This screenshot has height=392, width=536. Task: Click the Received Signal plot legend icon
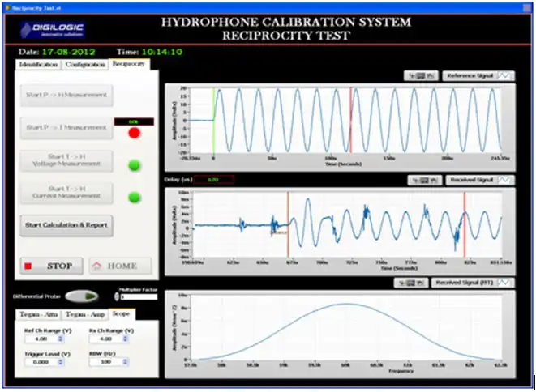coord(507,179)
